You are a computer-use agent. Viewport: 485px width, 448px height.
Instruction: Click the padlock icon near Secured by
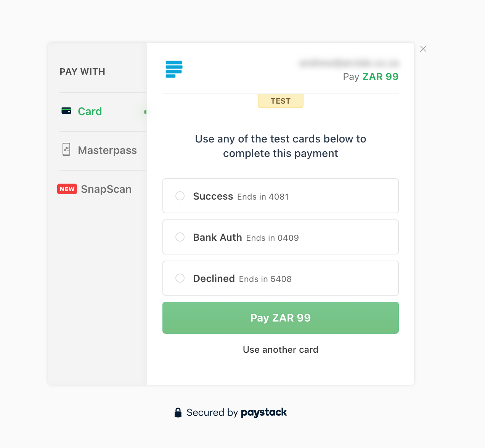coord(178,413)
